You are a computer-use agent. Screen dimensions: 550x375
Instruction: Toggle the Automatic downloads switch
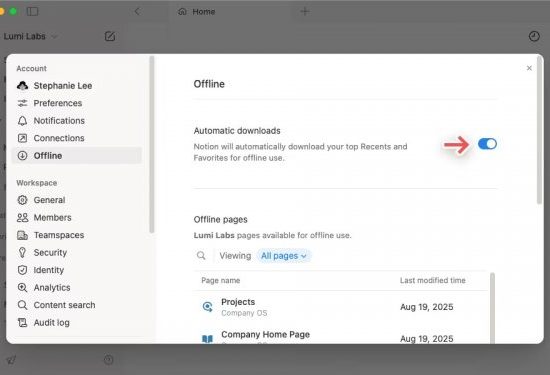point(487,144)
